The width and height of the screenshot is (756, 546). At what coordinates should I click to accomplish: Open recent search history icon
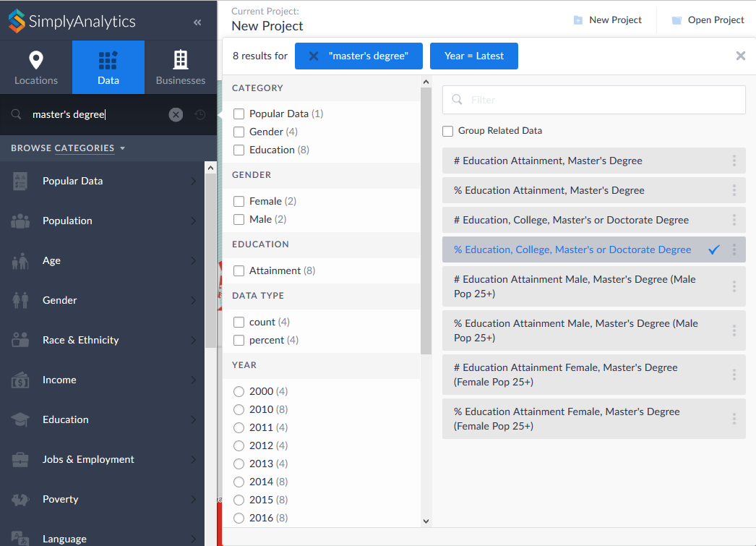click(200, 114)
